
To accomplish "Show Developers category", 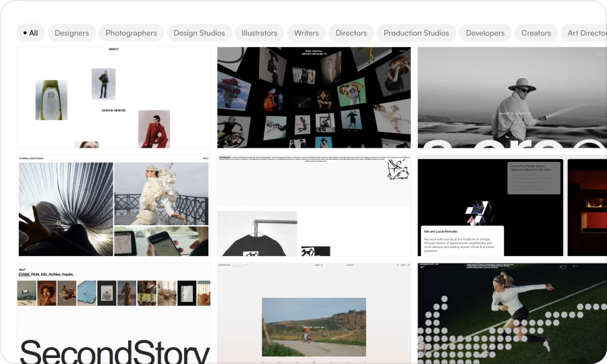I will tap(485, 33).
